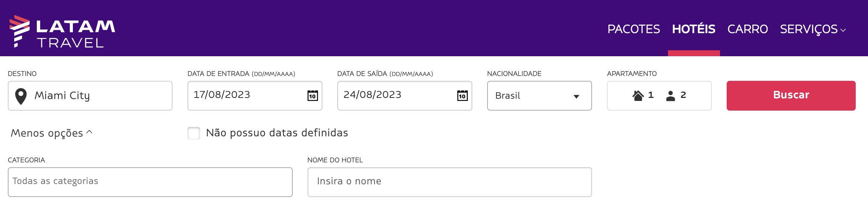Open the Brasil nationality dropdown

click(x=539, y=96)
